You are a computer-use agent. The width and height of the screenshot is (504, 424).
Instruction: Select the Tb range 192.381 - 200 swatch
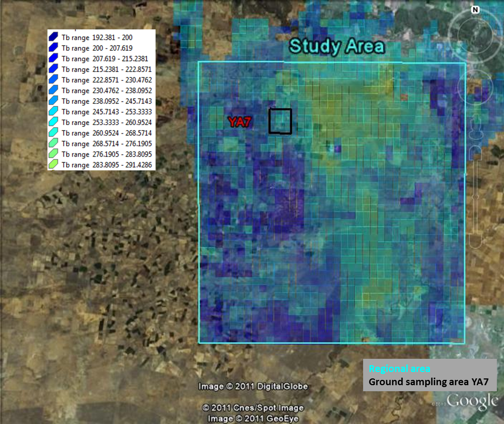tap(53, 37)
